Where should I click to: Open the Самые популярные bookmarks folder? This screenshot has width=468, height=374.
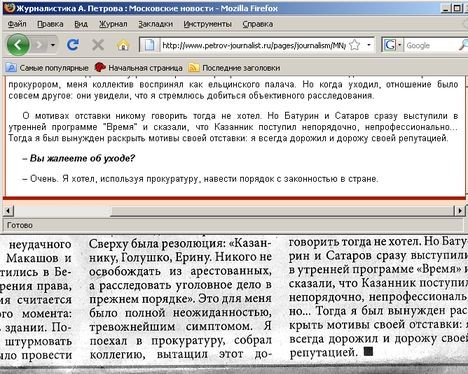47,68
